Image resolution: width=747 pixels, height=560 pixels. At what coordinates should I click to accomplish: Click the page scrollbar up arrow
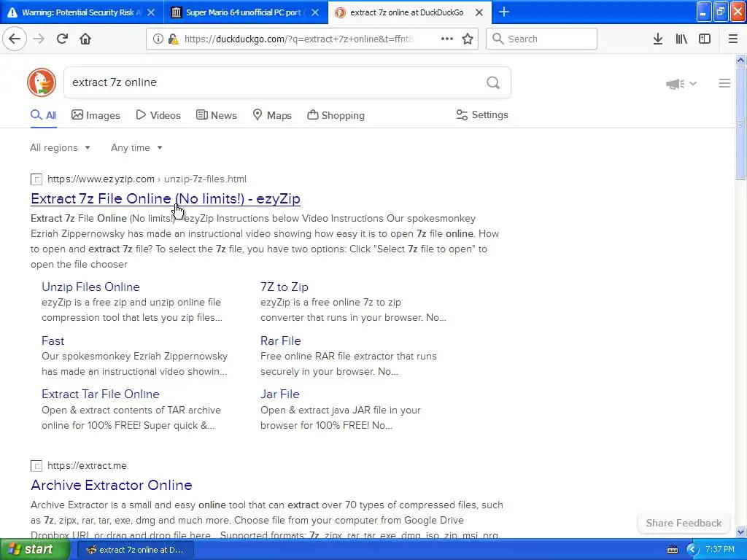point(740,60)
